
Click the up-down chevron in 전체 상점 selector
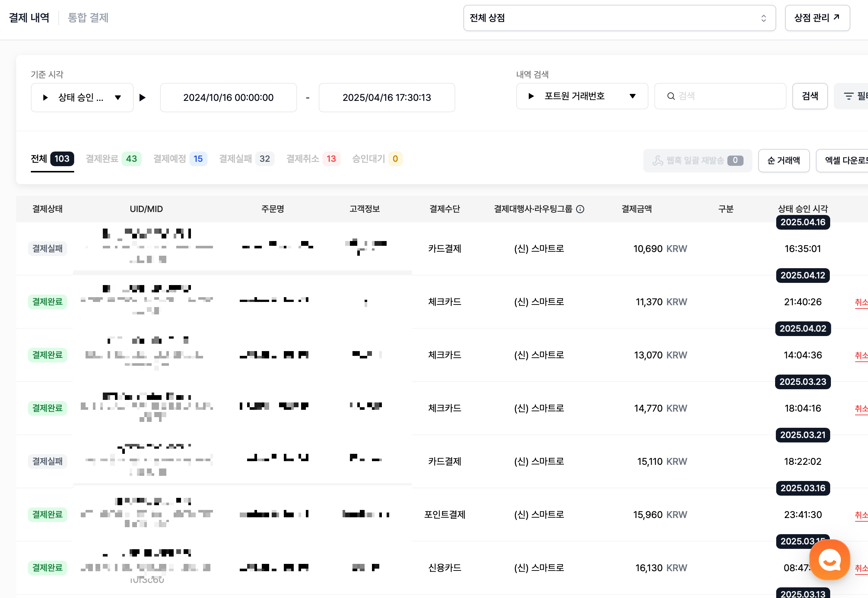tap(763, 18)
